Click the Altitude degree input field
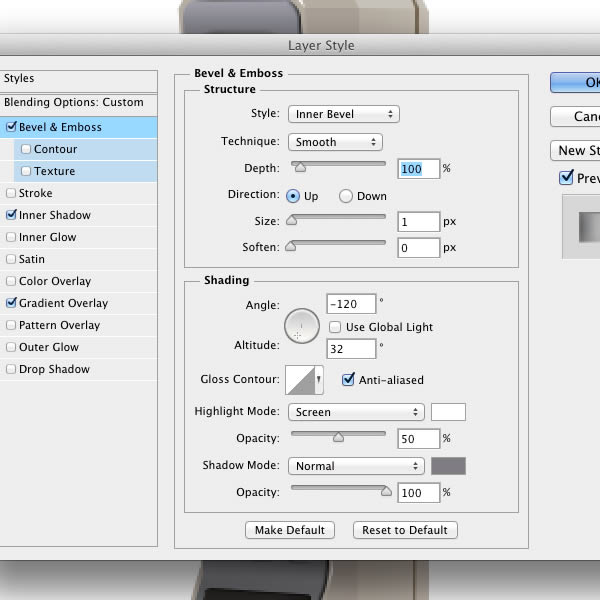Viewport: 600px width, 600px height. click(351, 349)
